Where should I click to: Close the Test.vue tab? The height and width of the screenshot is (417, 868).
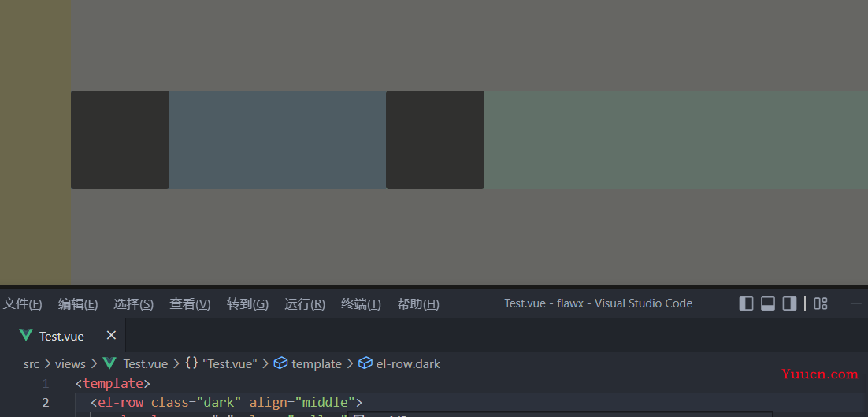click(x=111, y=335)
